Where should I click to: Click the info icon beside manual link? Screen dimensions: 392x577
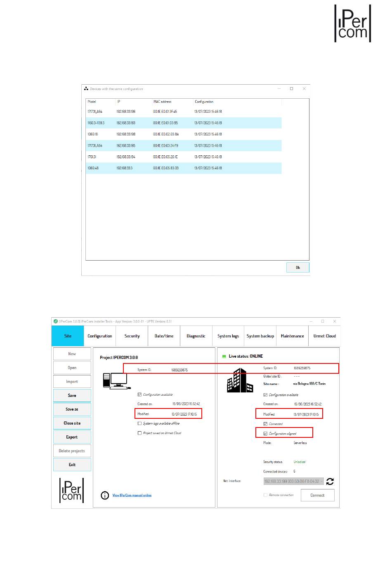tap(105, 495)
